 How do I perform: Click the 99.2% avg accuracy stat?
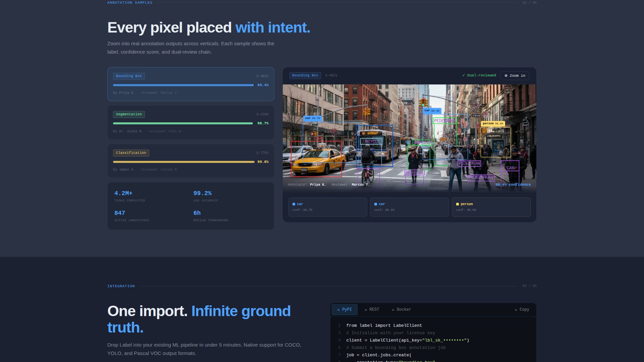(x=206, y=196)
